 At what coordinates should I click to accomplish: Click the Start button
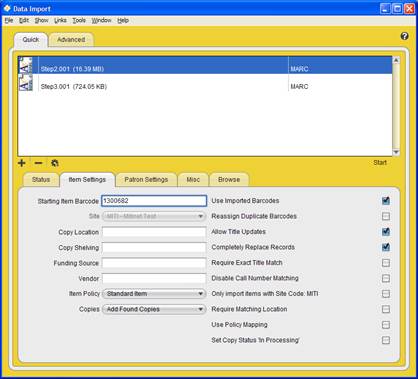tap(380, 163)
